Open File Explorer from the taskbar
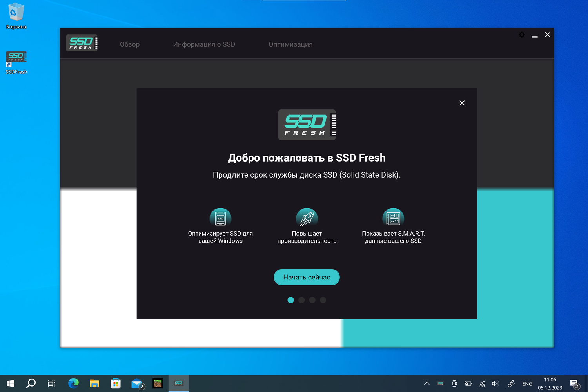588x392 pixels. point(94,383)
